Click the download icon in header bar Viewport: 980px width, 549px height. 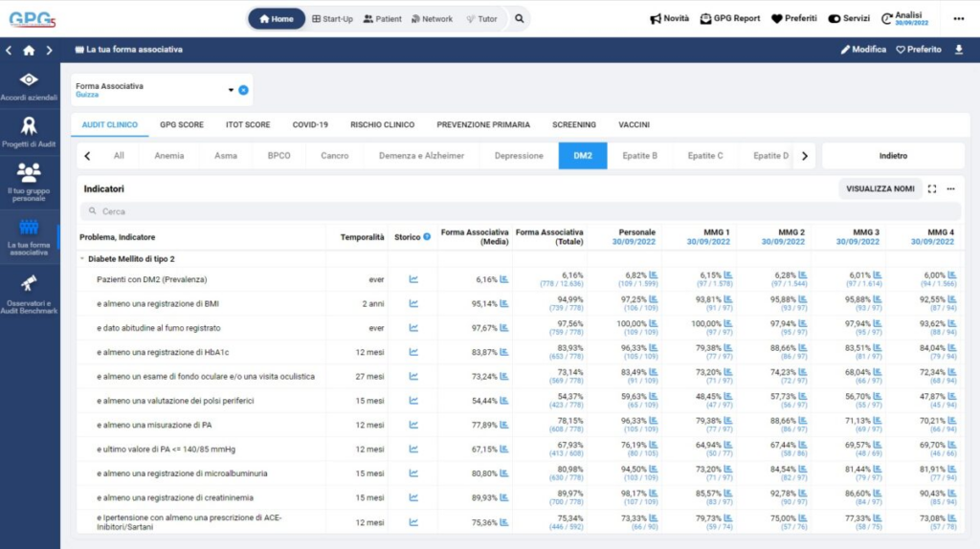(x=959, y=50)
